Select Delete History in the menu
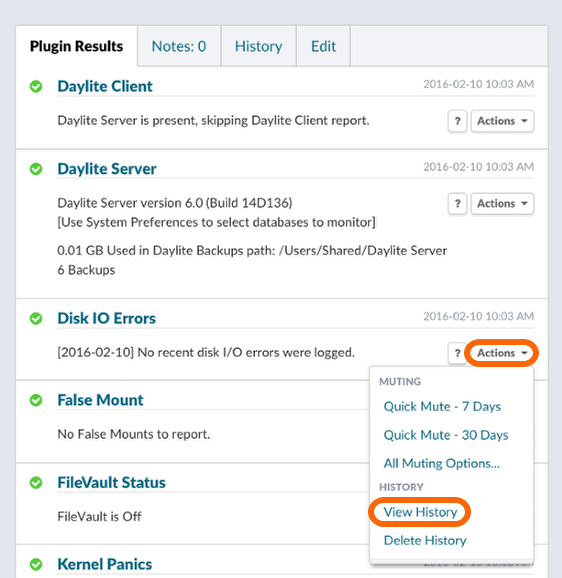 tap(425, 540)
